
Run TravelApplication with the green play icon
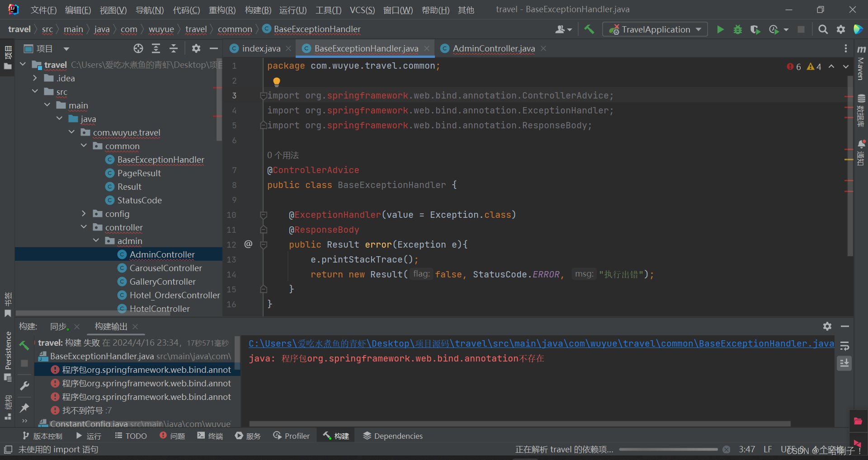click(720, 29)
